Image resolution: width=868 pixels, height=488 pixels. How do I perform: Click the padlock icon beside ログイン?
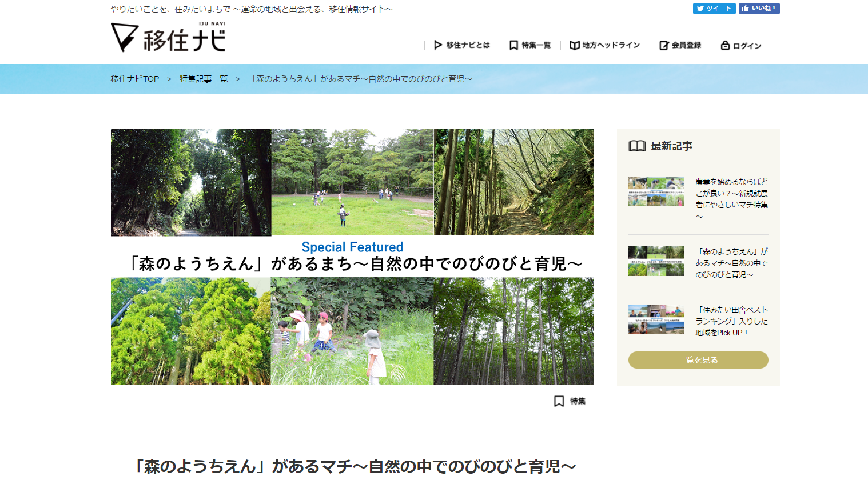click(x=725, y=45)
